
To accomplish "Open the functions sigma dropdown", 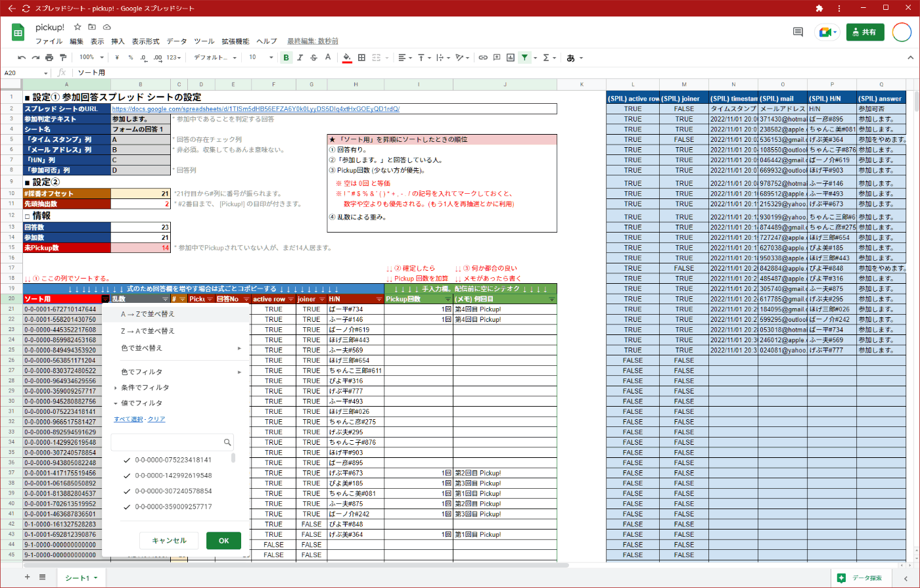I will (549, 58).
